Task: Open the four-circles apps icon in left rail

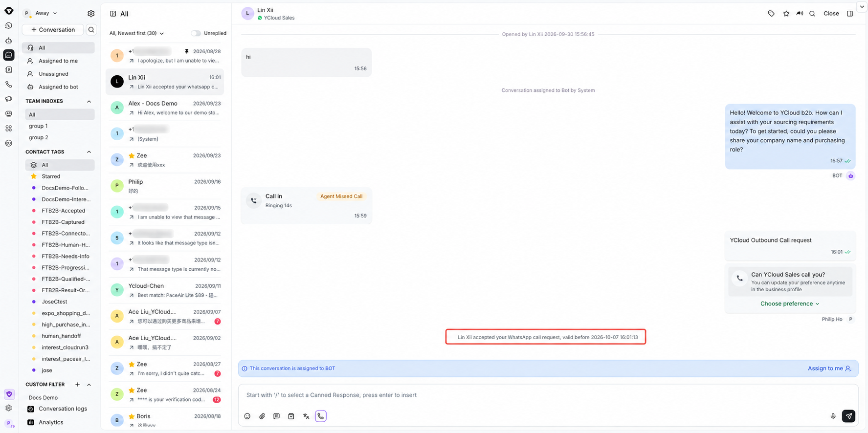Action: click(x=9, y=129)
